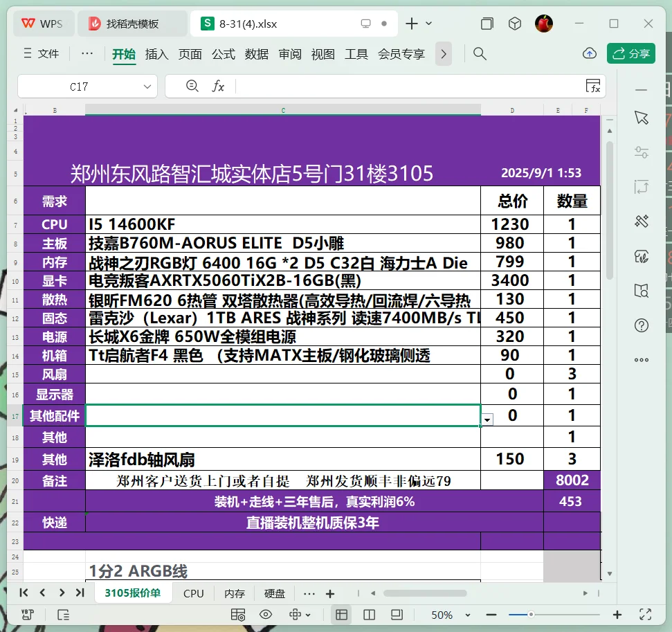Click into the formula bar input

tap(409, 87)
